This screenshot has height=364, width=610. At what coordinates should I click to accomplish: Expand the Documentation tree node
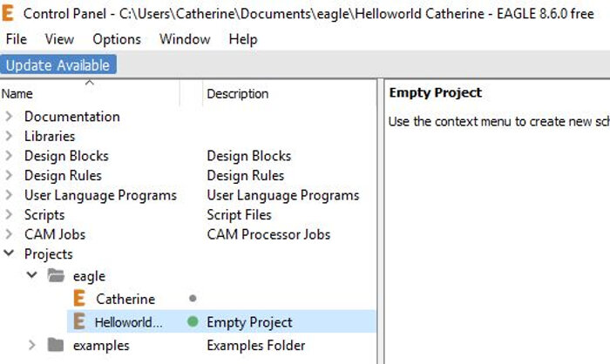(x=9, y=117)
